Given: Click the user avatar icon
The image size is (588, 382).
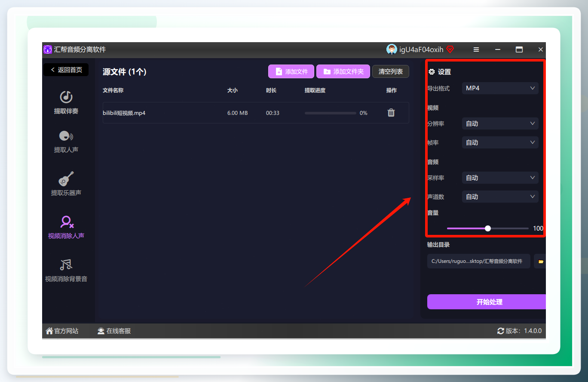Looking at the screenshot, I should (x=392, y=49).
